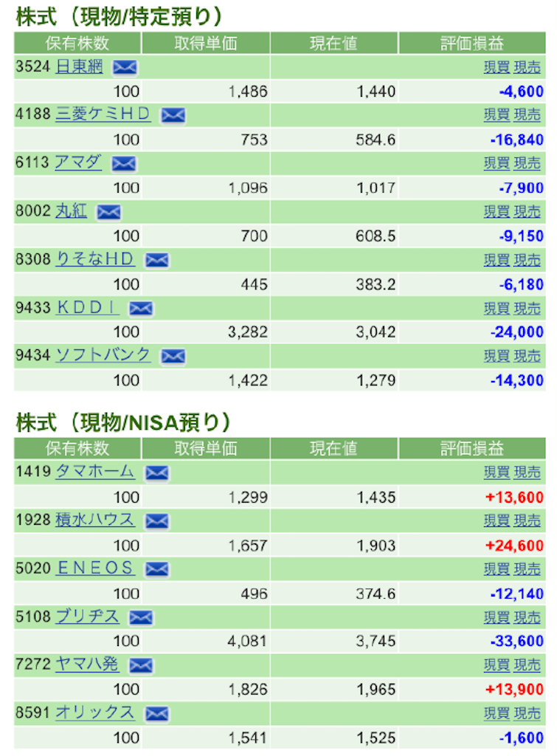
Task: Open the りそなHD stock link
Action: click(x=95, y=259)
